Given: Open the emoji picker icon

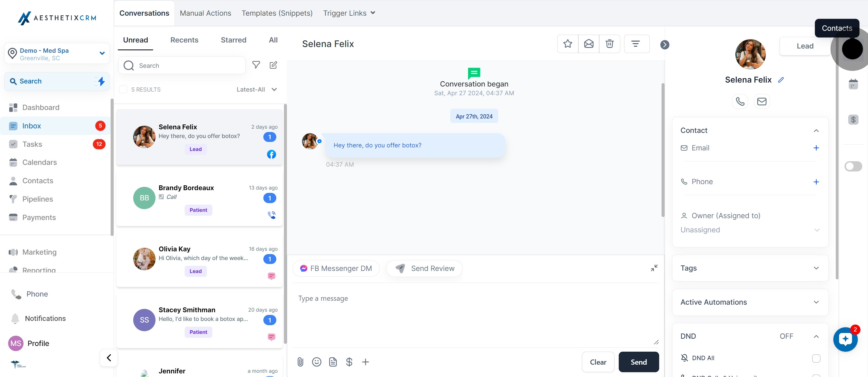Looking at the screenshot, I should pos(316,362).
